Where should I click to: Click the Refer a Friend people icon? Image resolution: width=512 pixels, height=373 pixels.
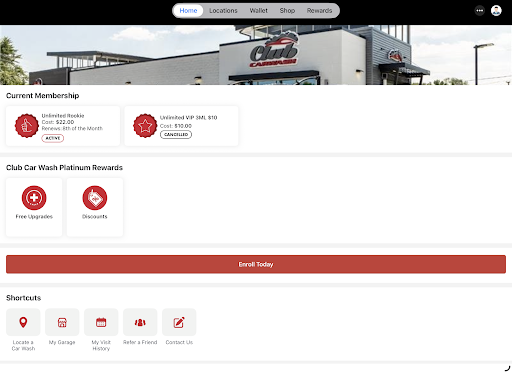tap(140, 322)
